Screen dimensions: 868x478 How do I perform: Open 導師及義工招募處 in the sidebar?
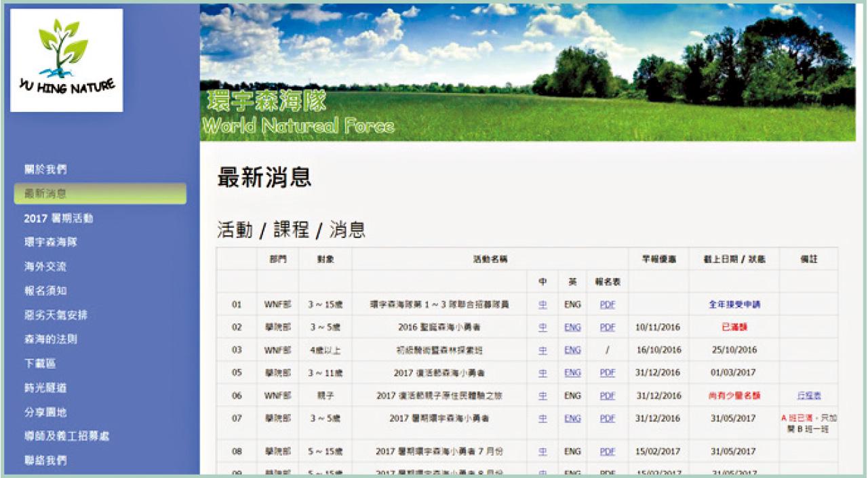[x=66, y=437]
